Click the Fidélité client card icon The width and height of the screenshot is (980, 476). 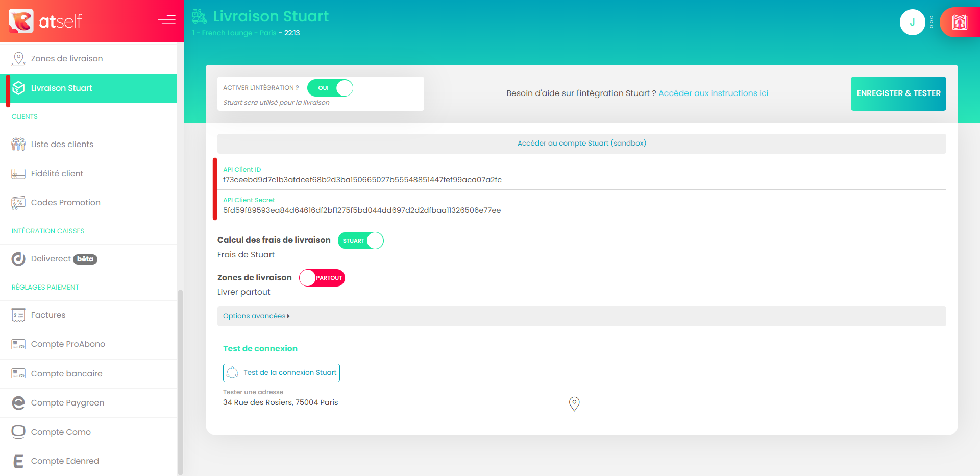18,174
